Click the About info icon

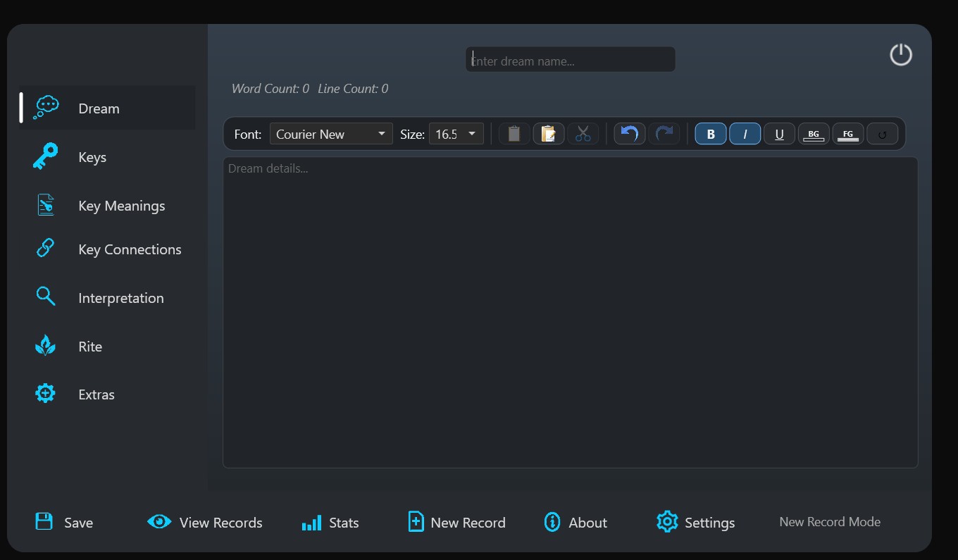(x=552, y=522)
